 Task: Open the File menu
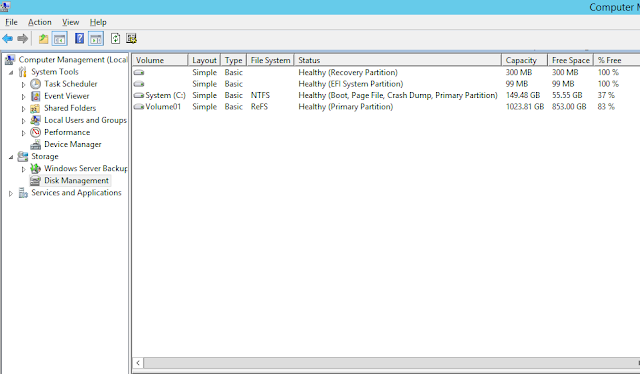pos(11,22)
